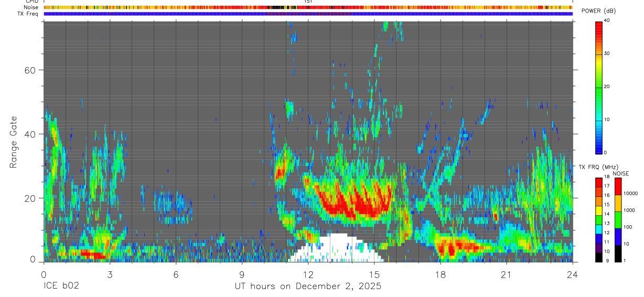Click the '10000' tick on NOISE colorbar
644x297 pixels.
(630, 193)
